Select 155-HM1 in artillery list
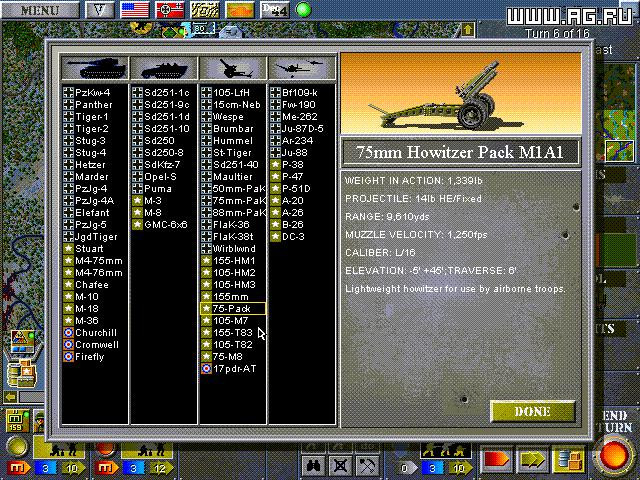 (x=234, y=260)
